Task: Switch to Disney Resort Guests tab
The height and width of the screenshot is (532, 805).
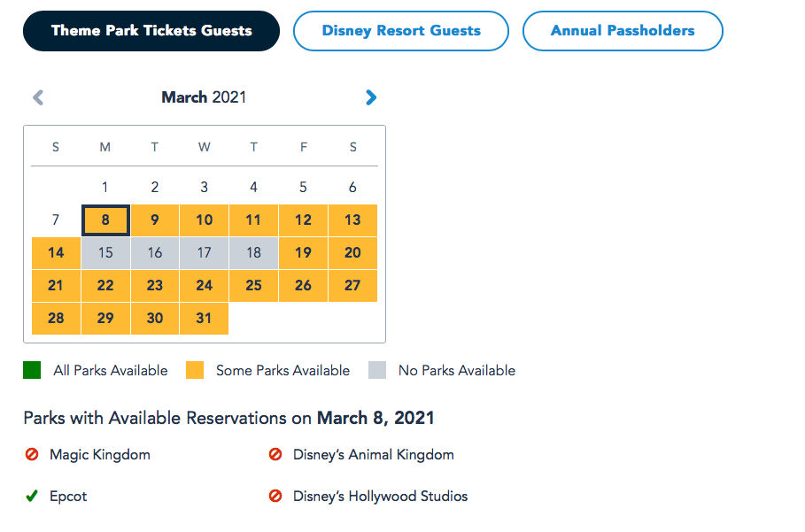Action: click(401, 31)
